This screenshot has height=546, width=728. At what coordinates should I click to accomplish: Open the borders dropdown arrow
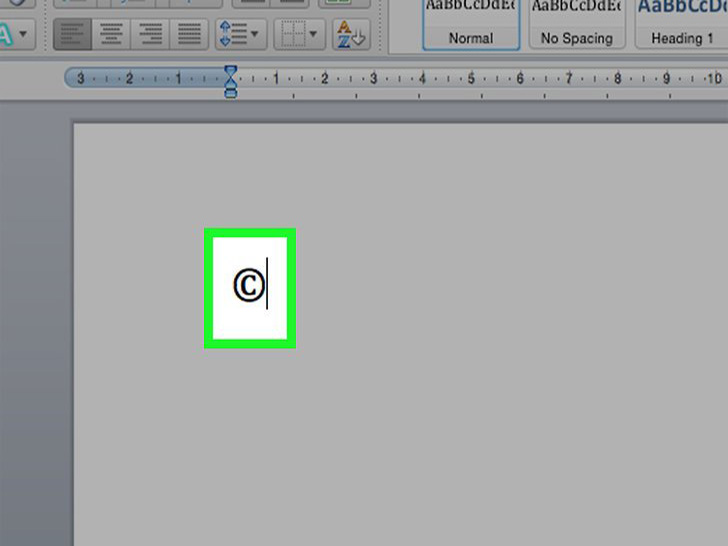pyautogui.click(x=313, y=34)
